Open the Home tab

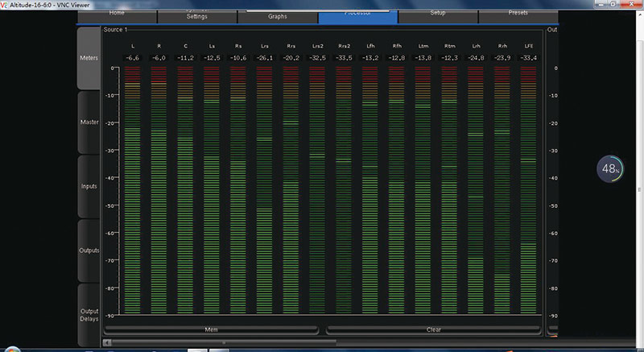(x=117, y=16)
